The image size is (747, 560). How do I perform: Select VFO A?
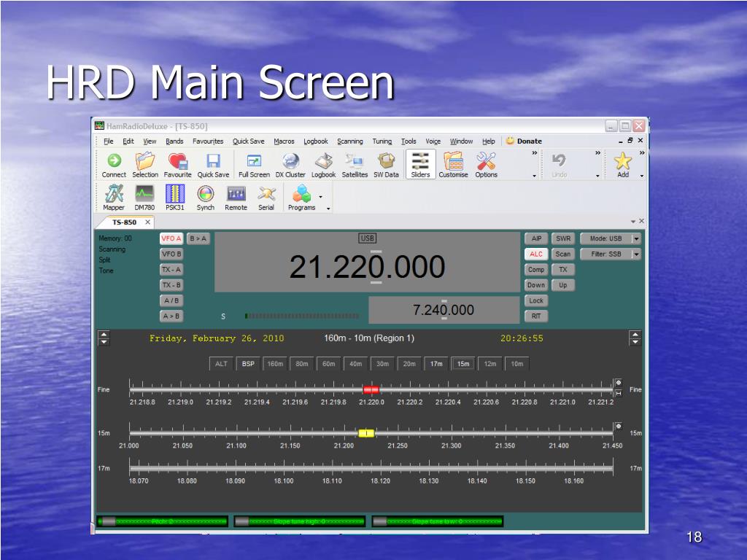coord(171,238)
